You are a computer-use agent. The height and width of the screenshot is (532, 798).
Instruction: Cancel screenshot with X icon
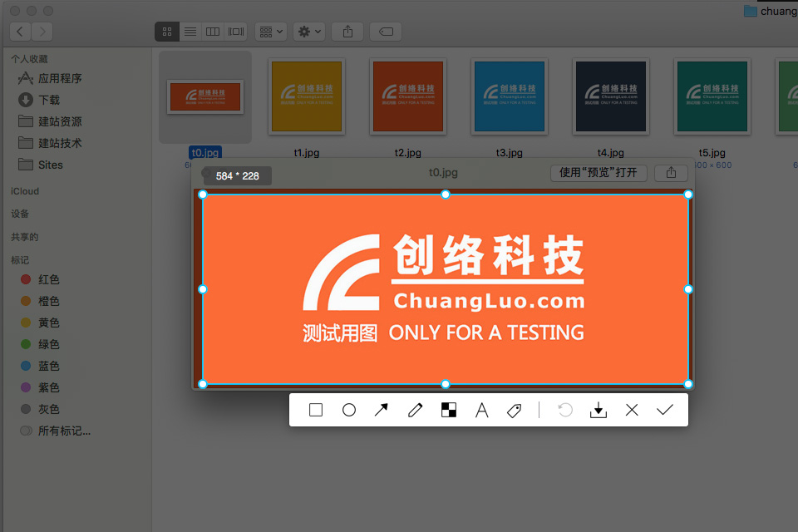tap(632, 410)
